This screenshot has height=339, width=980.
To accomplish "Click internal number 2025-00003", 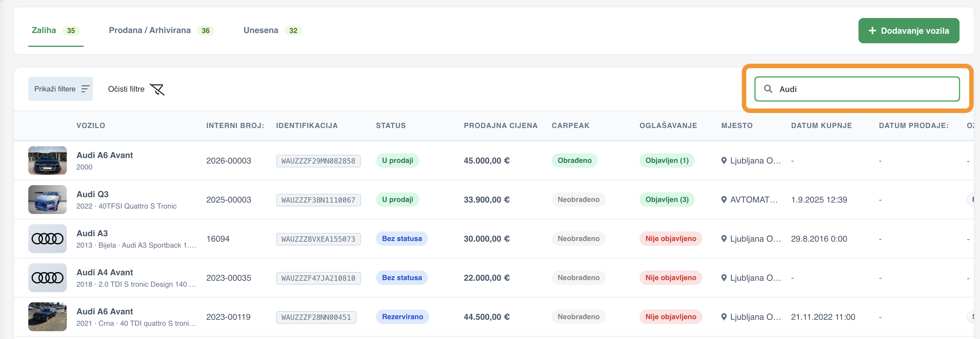I will [x=229, y=200].
